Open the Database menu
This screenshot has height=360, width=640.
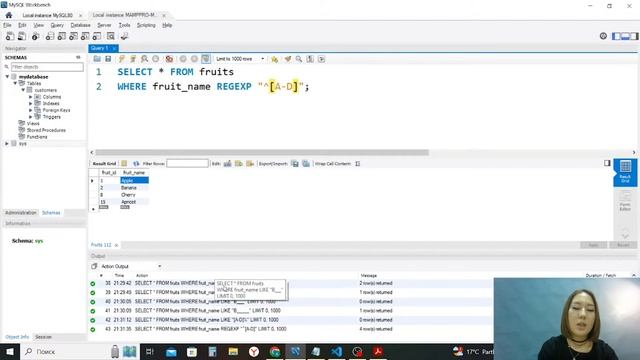click(80, 25)
